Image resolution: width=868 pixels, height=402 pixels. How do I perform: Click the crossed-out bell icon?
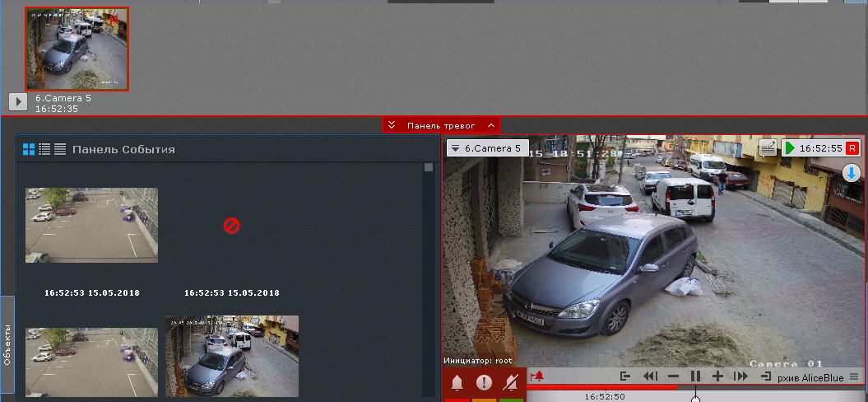click(511, 383)
